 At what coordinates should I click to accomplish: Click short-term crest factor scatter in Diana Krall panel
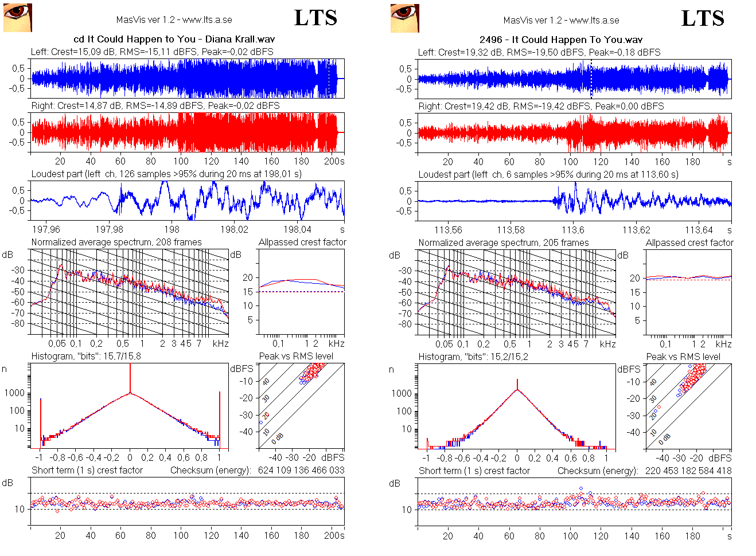click(x=187, y=502)
